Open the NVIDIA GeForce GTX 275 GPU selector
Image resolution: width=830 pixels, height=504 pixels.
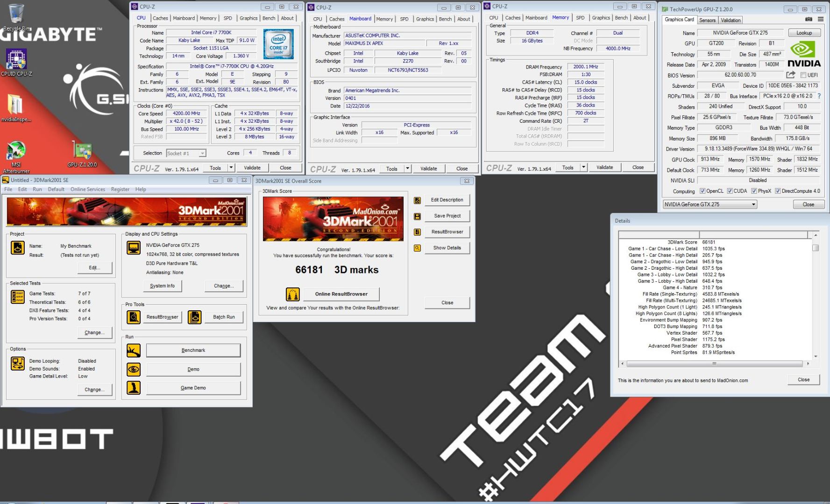click(x=710, y=204)
